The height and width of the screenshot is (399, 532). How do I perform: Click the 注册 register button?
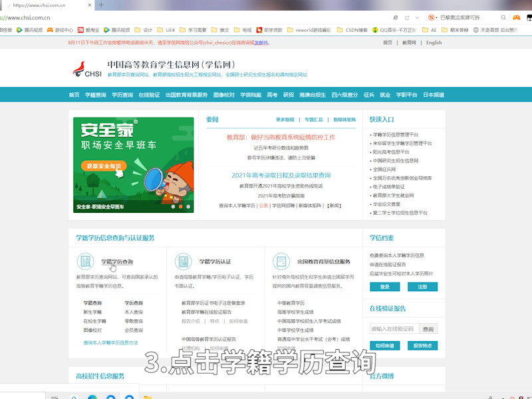click(423, 287)
